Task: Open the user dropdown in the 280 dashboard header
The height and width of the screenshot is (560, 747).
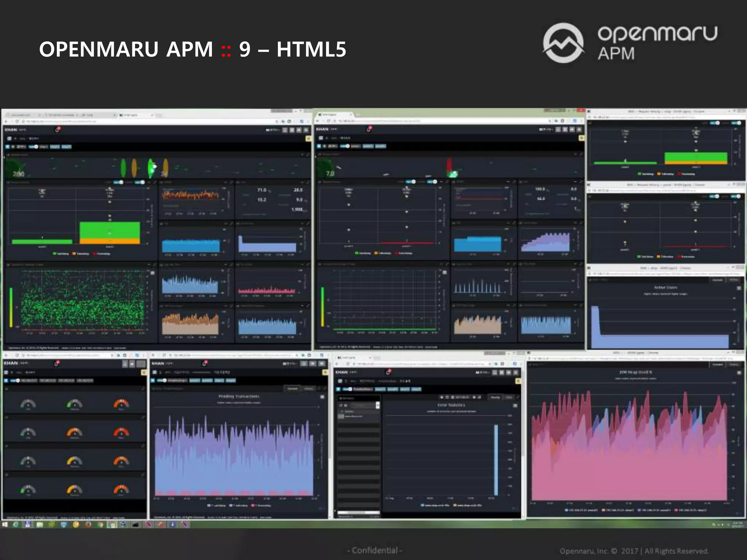Action: point(273,130)
